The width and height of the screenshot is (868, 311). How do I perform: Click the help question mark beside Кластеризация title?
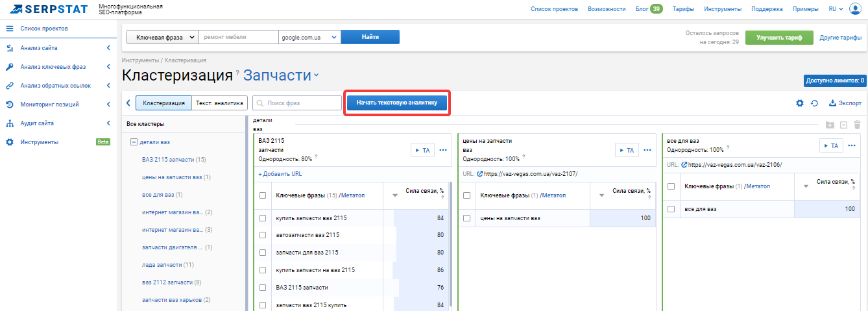237,73
